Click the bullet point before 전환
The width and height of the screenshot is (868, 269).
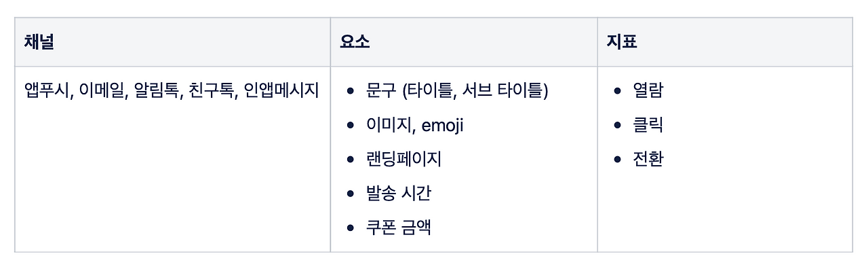coord(617,160)
